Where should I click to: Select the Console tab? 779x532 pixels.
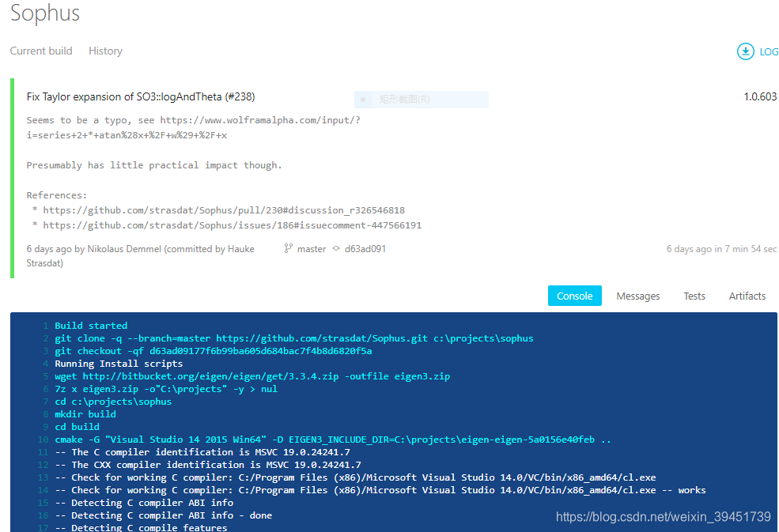coord(574,296)
